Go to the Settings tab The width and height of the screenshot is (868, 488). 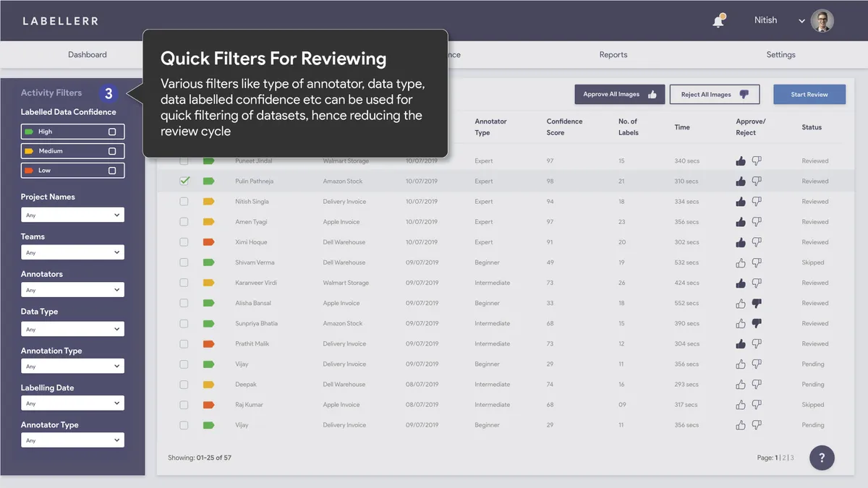point(780,55)
